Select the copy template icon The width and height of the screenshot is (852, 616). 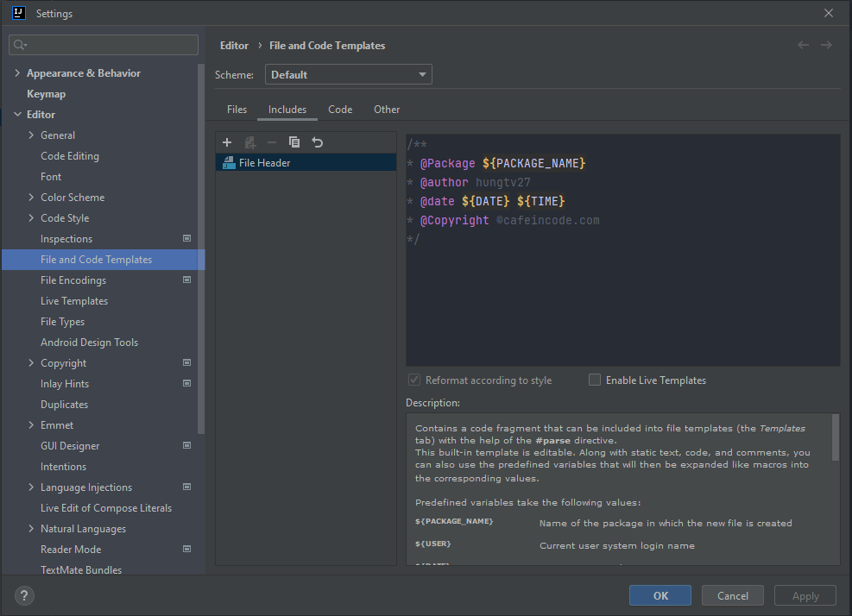[293, 142]
